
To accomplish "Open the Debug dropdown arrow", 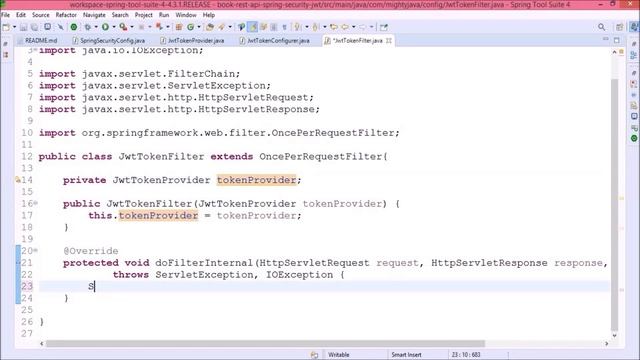I will [x=96, y=27].
